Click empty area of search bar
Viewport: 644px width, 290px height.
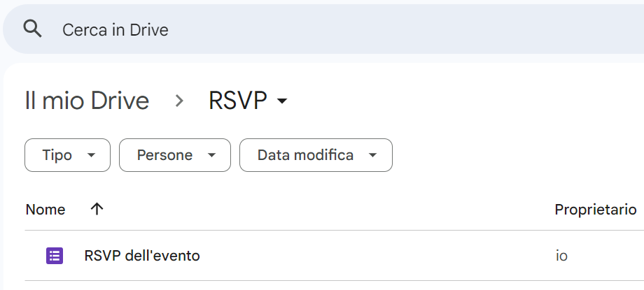(x=420, y=29)
